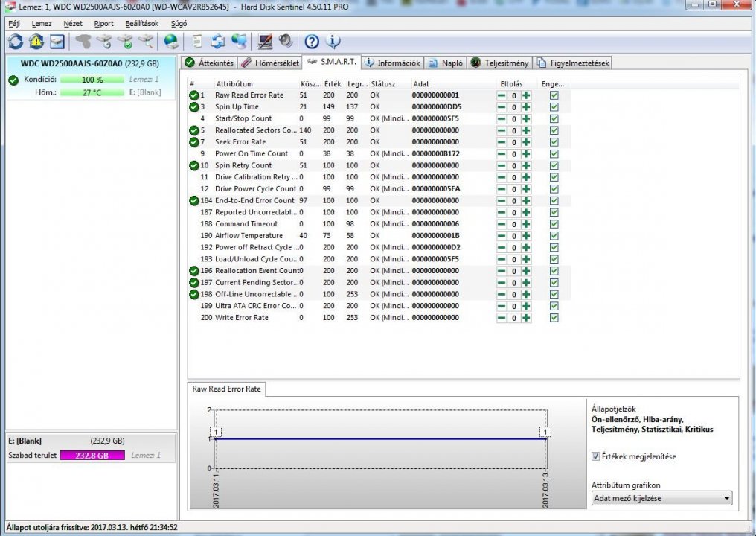
Task: Click green status icon of Off-Line Uncorrectable
Action: pyautogui.click(x=193, y=294)
